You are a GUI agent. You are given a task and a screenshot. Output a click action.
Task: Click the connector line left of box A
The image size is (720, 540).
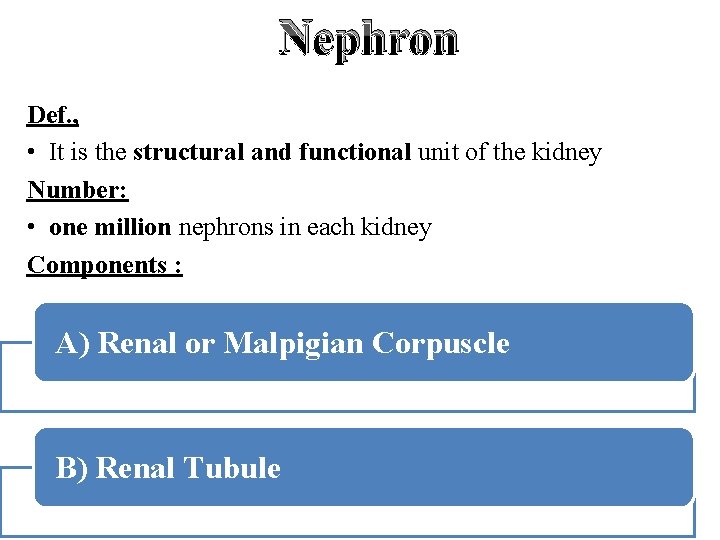(17, 342)
